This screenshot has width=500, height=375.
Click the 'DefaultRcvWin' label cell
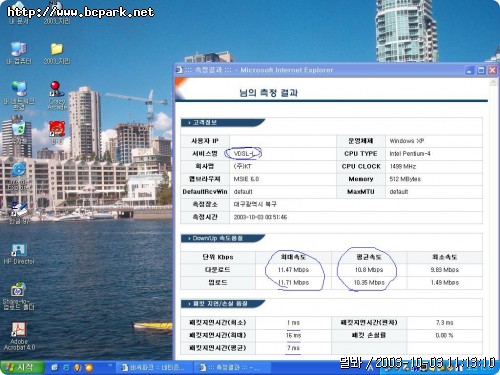click(x=205, y=192)
